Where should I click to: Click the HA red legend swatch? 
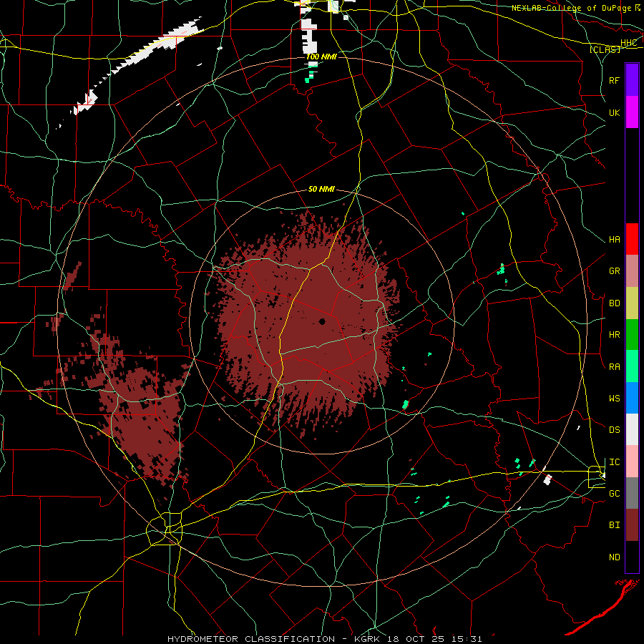point(632,239)
